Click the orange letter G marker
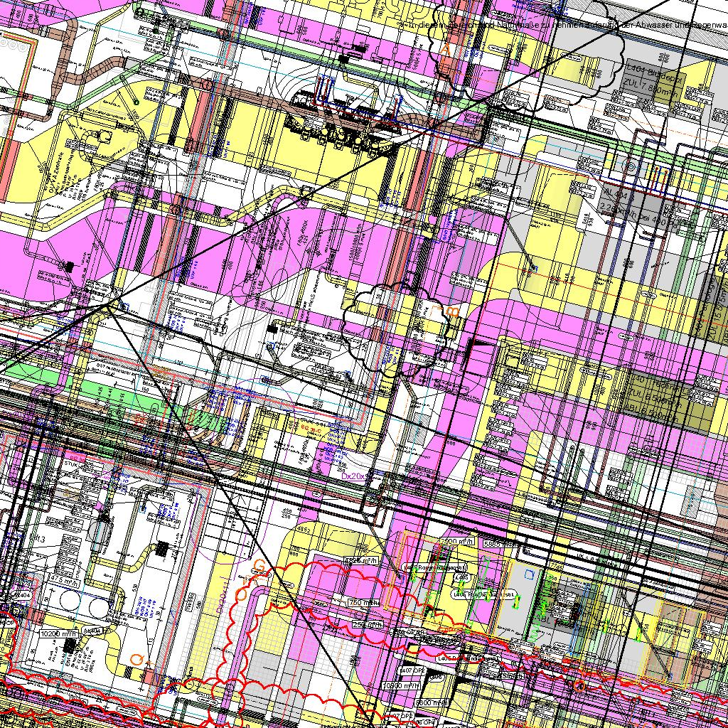 [259, 566]
